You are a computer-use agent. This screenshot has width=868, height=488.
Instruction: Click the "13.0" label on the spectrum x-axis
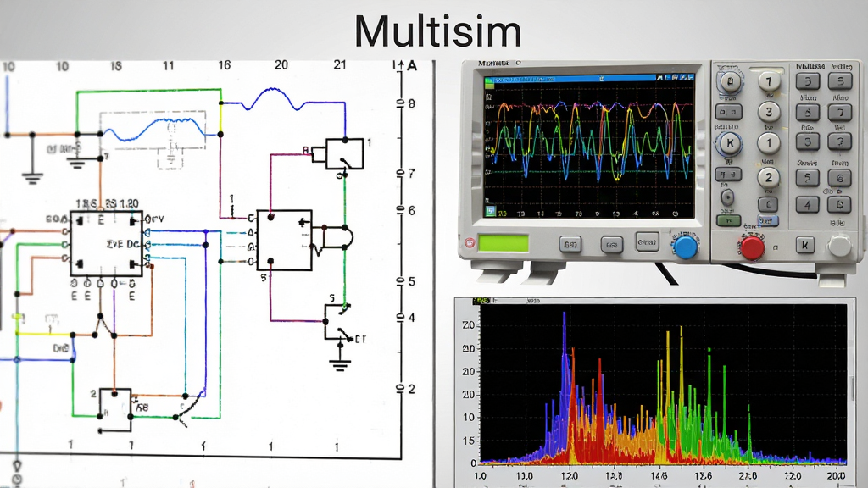(524, 476)
